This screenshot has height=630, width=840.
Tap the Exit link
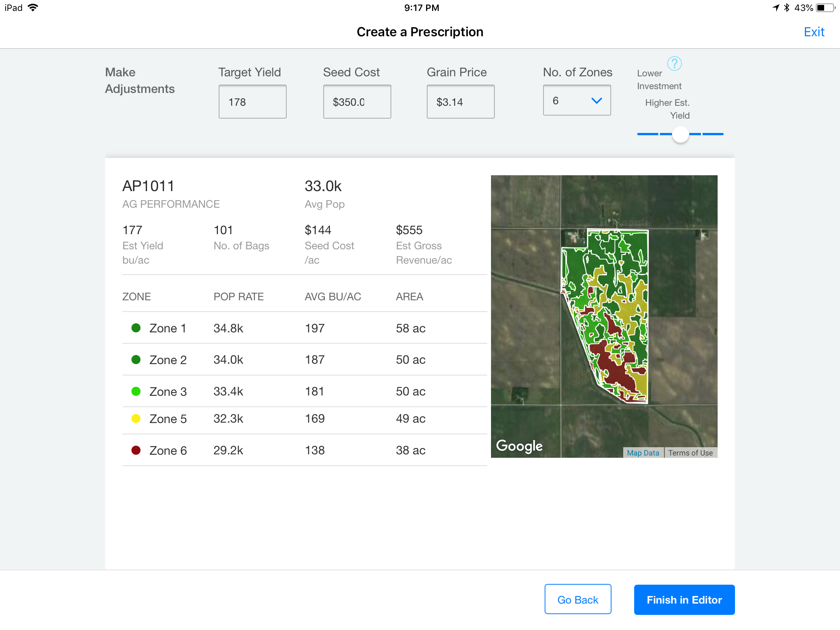point(814,32)
